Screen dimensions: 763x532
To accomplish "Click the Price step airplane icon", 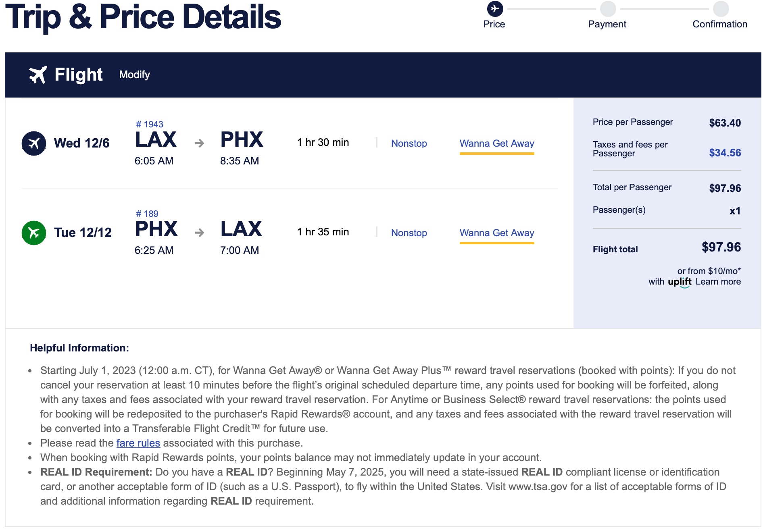I will point(495,9).
